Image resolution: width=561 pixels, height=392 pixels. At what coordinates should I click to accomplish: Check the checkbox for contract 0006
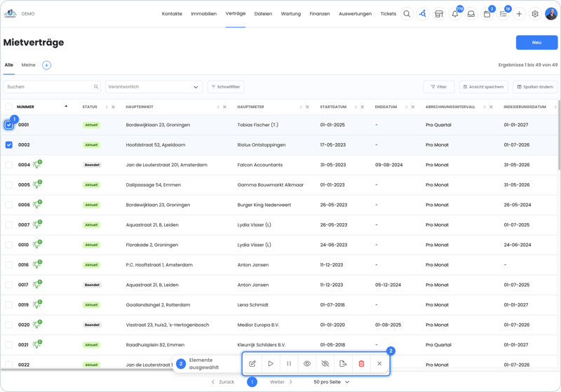9,205
